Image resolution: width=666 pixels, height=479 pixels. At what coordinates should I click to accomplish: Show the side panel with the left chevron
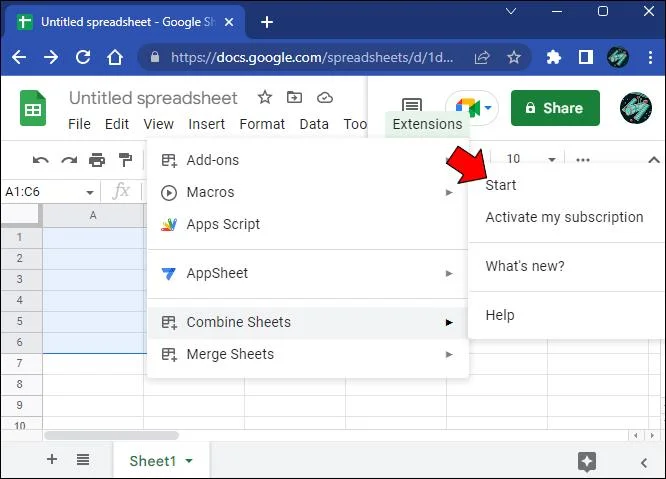[x=644, y=463]
